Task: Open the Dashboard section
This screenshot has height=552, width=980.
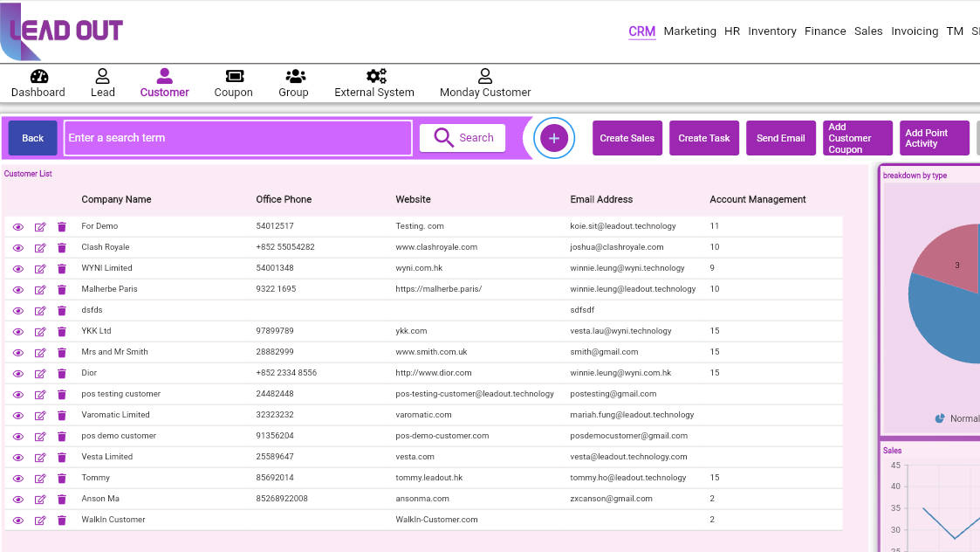Action: [38, 82]
